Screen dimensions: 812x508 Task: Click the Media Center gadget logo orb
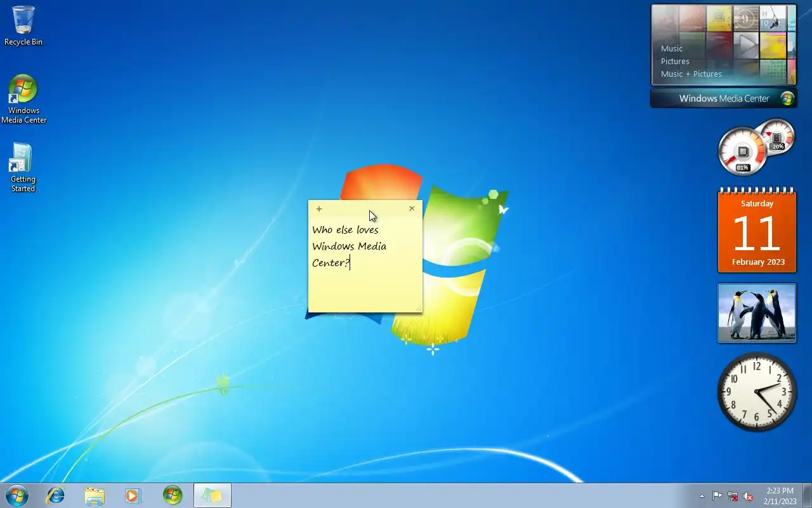(787, 98)
